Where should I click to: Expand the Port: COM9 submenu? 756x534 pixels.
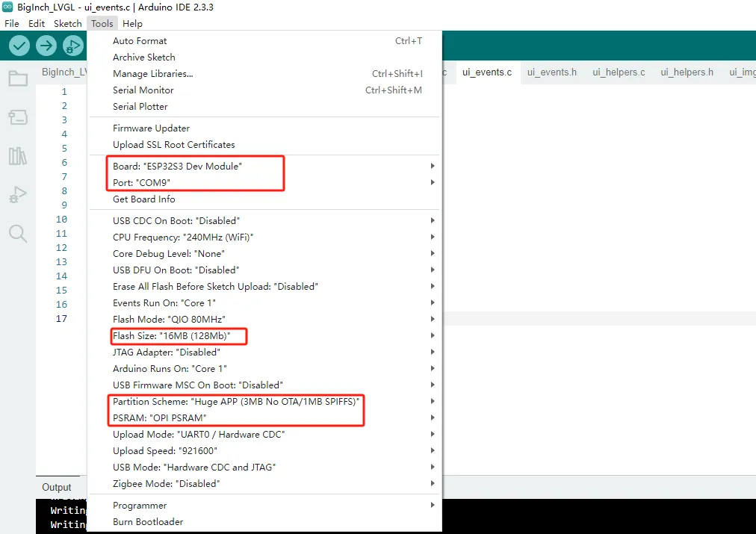264,183
